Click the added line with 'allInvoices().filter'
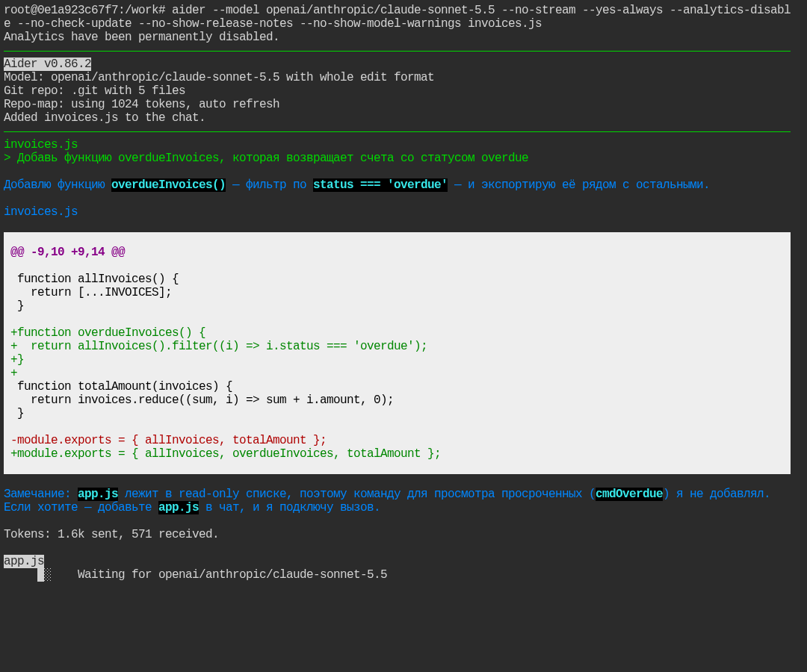 tap(219, 346)
